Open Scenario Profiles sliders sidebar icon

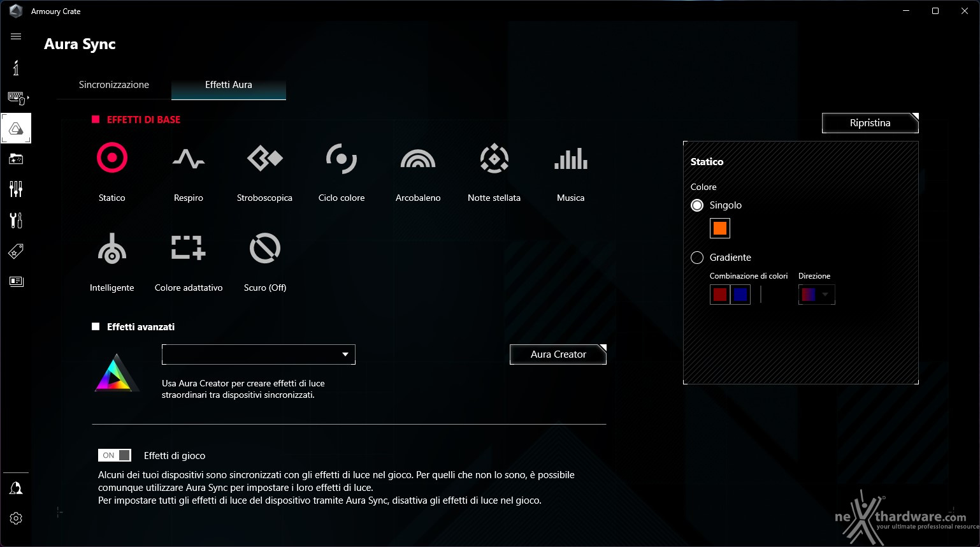pyautogui.click(x=16, y=189)
